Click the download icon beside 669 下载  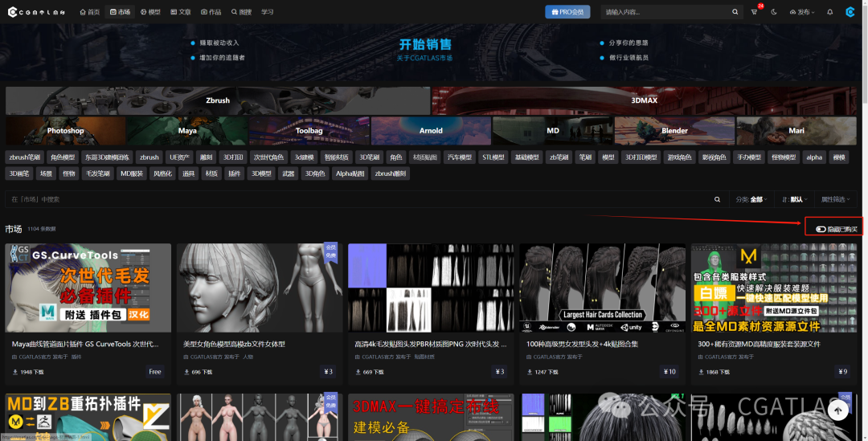point(358,372)
